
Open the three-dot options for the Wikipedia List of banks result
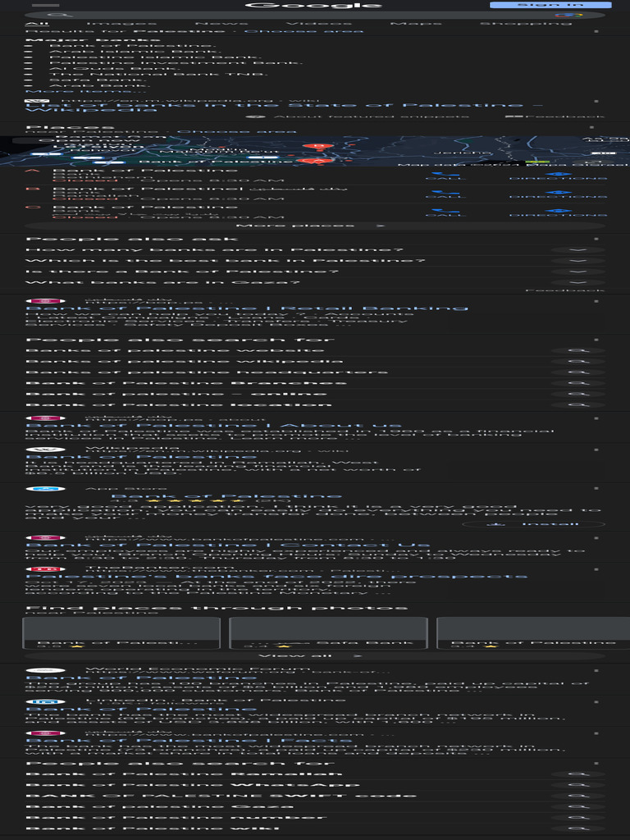point(596,101)
